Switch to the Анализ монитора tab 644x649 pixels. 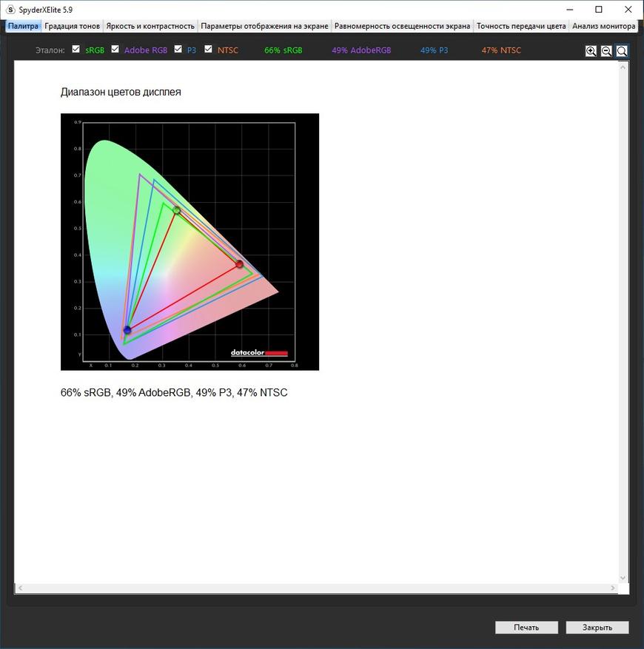tap(603, 26)
